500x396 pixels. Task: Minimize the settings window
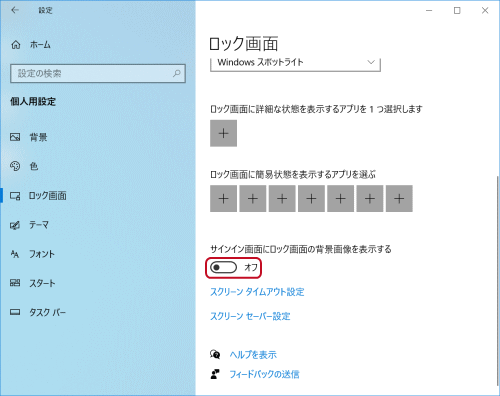(429, 10)
